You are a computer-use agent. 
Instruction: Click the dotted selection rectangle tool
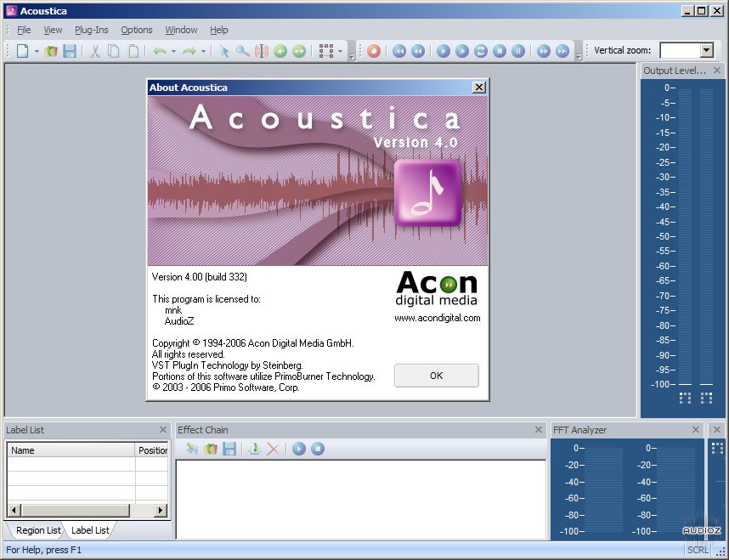tap(326, 51)
